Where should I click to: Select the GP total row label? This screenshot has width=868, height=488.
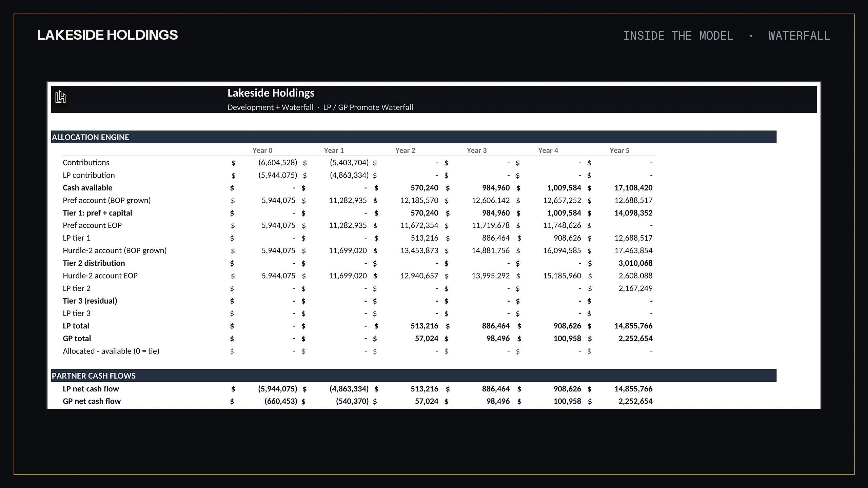[x=77, y=338]
